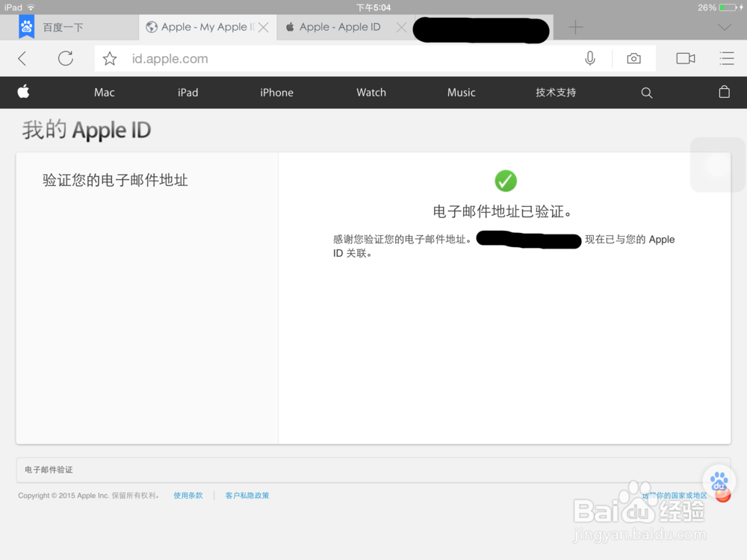747x560 pixels.
Task: Tap the Wi-Fi icon in status bar
Action: [31, 7]
